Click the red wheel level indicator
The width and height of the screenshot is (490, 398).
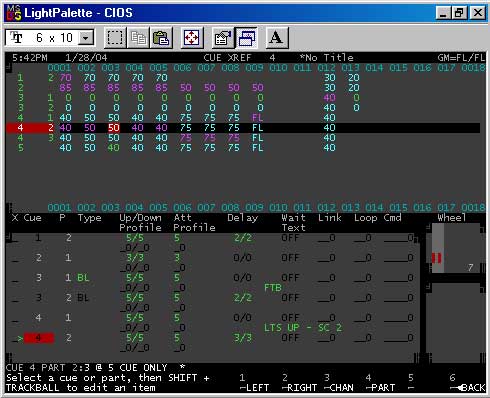tap(437, 258)
